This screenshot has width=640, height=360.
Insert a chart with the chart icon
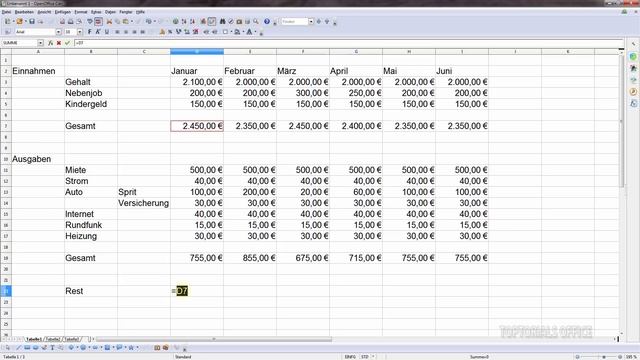203,21
